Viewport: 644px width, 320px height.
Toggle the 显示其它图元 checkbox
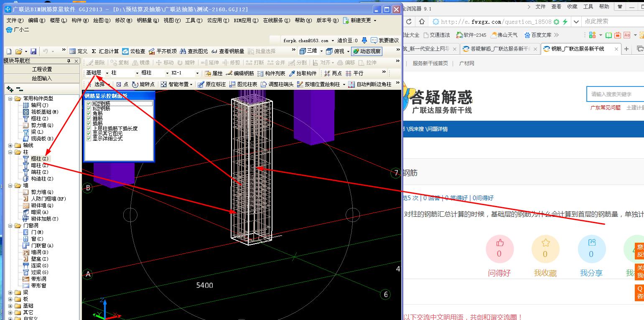point(88,133)
